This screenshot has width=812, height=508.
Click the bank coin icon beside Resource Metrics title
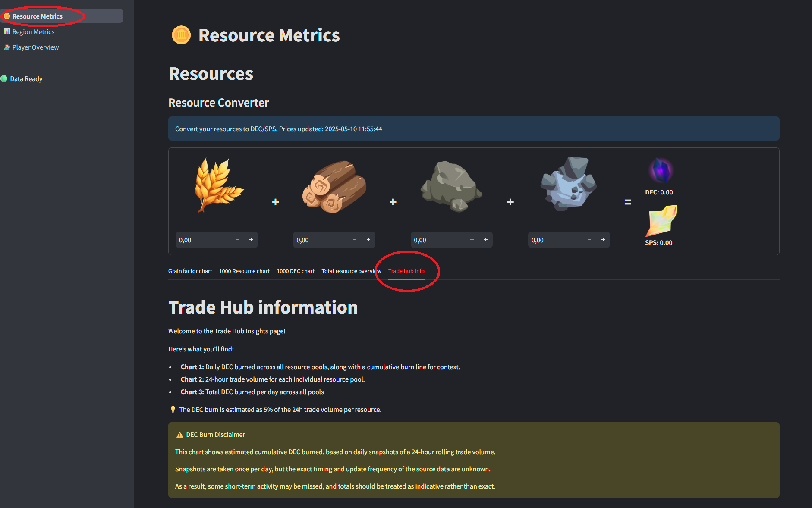click(181, 35)
